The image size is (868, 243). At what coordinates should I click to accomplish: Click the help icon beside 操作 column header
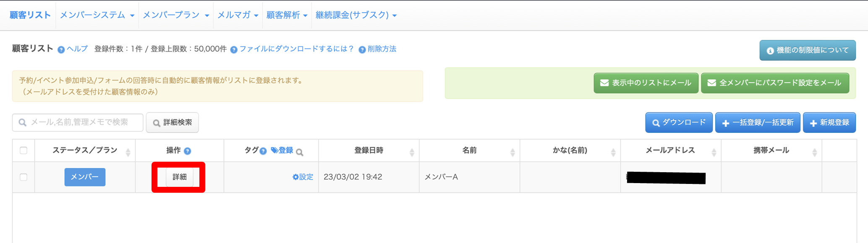coord(188,151)
